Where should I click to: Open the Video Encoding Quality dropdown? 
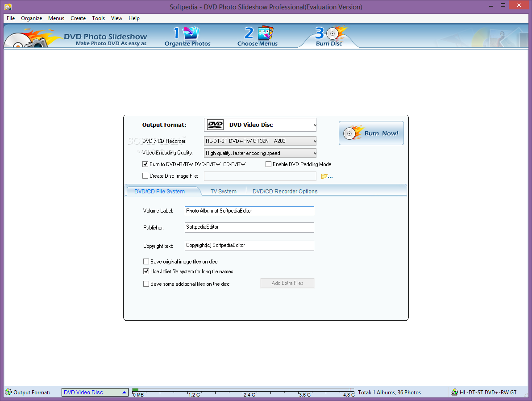coord(260,153)
